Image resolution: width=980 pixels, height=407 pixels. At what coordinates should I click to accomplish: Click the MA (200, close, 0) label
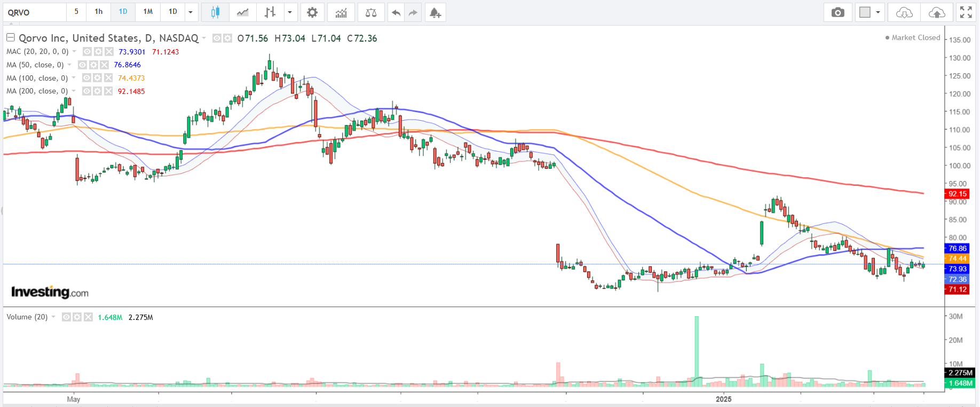37,91
